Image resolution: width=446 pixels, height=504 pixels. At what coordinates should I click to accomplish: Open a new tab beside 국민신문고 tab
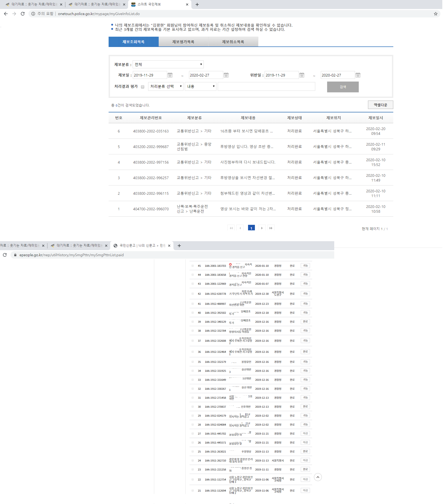pos(179,246)
